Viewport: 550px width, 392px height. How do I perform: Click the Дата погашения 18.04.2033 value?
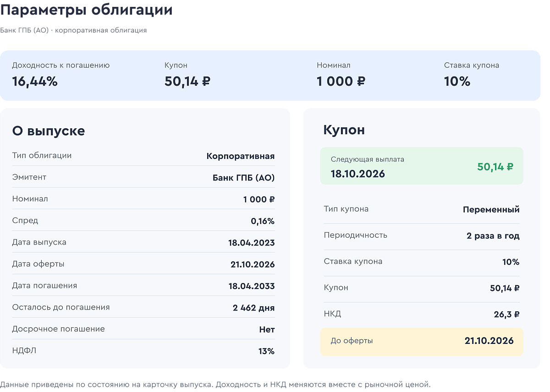point(252,286)
